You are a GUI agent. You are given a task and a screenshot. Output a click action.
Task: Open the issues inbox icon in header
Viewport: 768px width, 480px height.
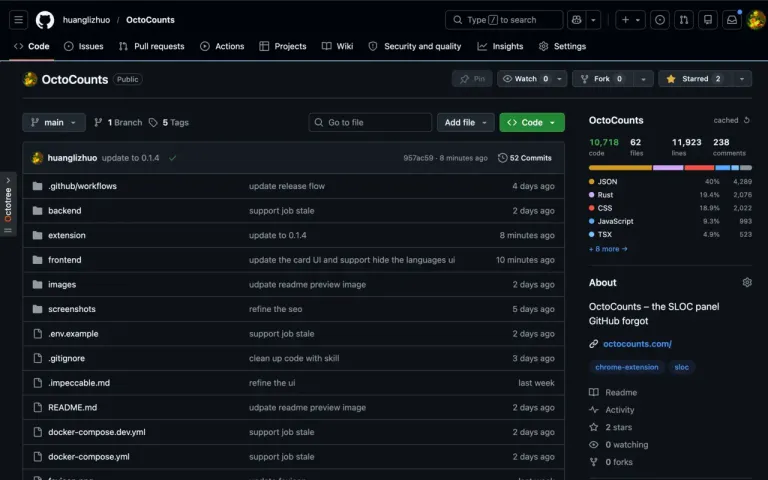pyautogui.click(x=660, y=20)
